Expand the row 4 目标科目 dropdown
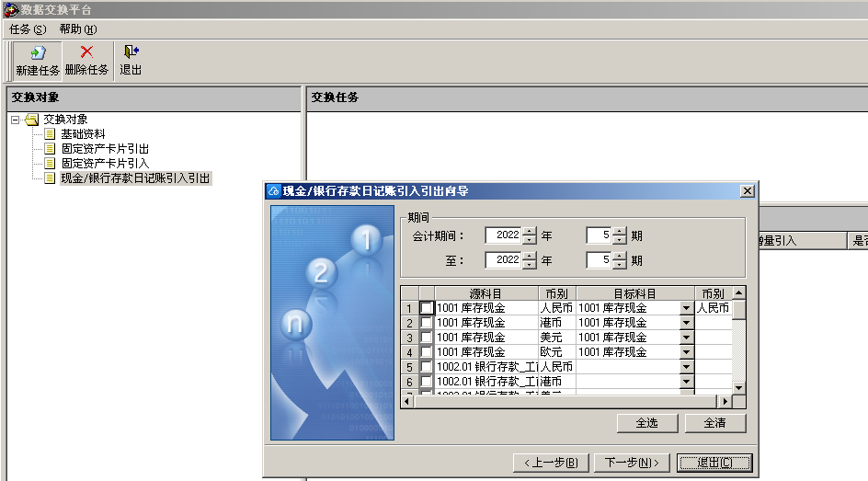The height and width of the screenshot is (481, 868). coord(686,352)
